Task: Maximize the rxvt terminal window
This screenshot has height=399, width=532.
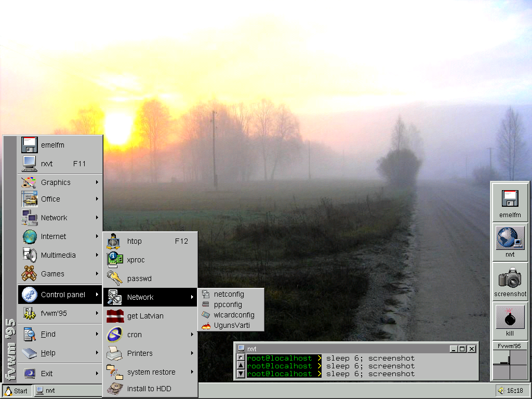Action: pyautogui.click(x=462, y=349)
